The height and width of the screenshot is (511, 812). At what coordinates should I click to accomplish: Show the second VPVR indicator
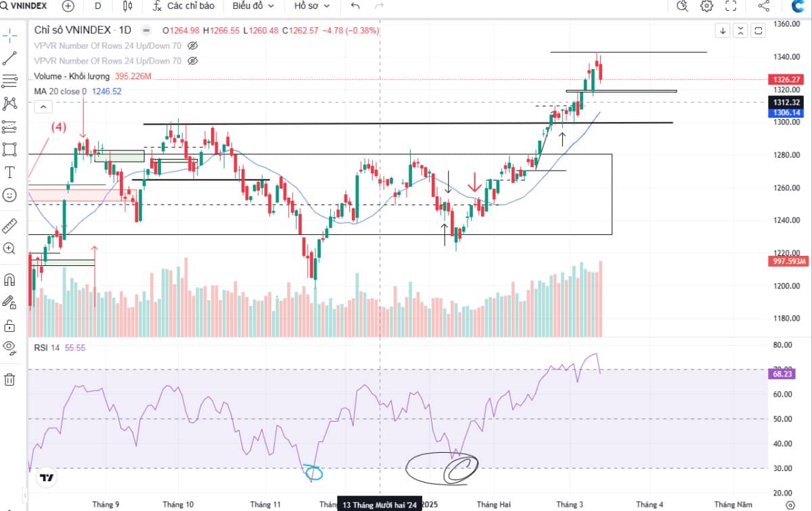tap(192, 61)
